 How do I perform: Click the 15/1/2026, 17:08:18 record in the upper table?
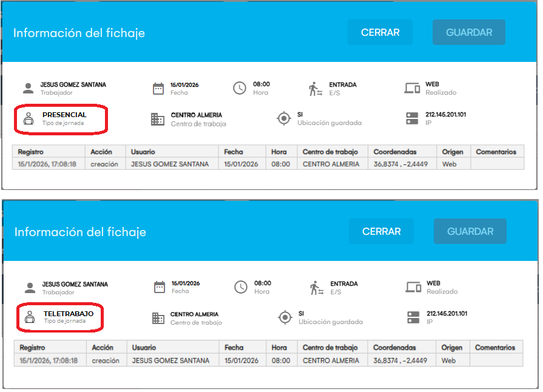click(47, 164)
